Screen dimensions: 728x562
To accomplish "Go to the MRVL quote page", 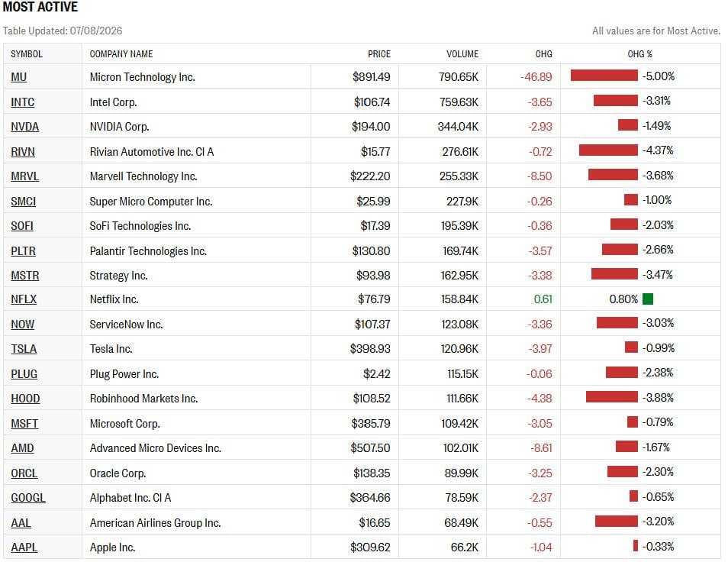I will coord(24,176).
